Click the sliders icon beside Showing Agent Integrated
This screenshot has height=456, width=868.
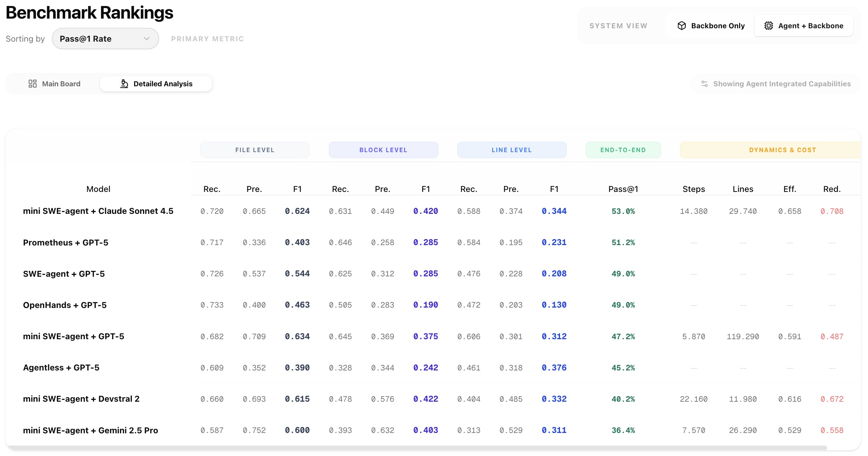click(704, 84)
